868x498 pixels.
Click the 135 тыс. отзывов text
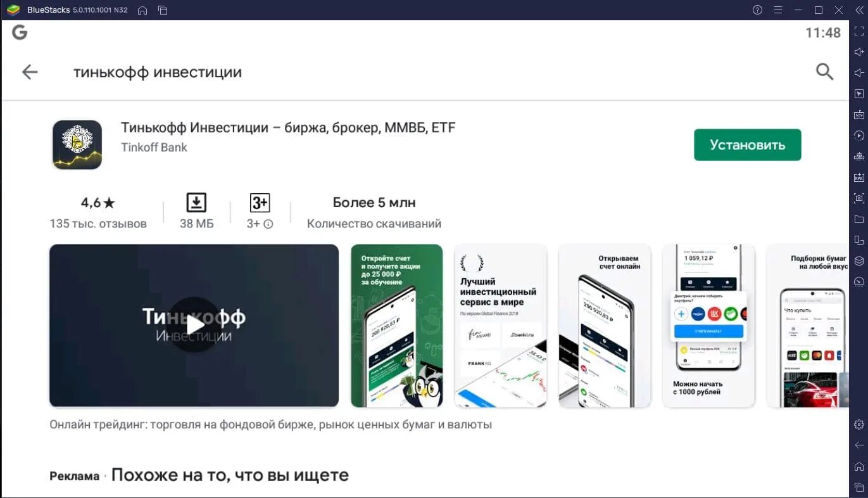tap(98, 224)
